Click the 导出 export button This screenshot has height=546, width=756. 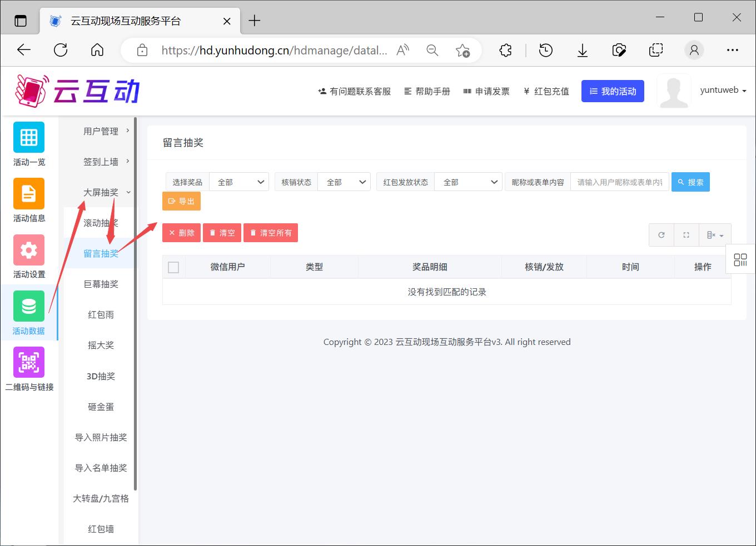[181, 201]
